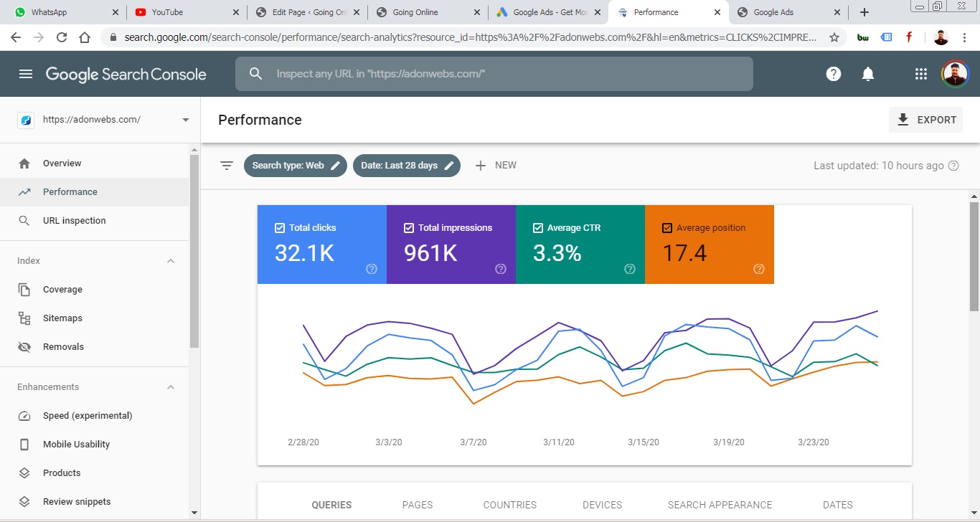Select the 17.4 average position value
This screenshot has width=980, height=522.
pos(684,253)
